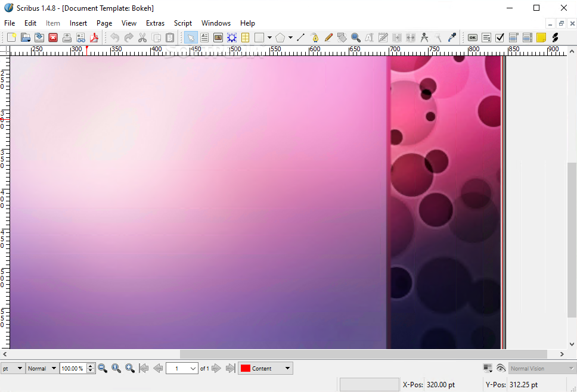This screenshot has height=392, width=577.
Task: Click the zoom percentage spinner arrows
Action: pos(91,368)
